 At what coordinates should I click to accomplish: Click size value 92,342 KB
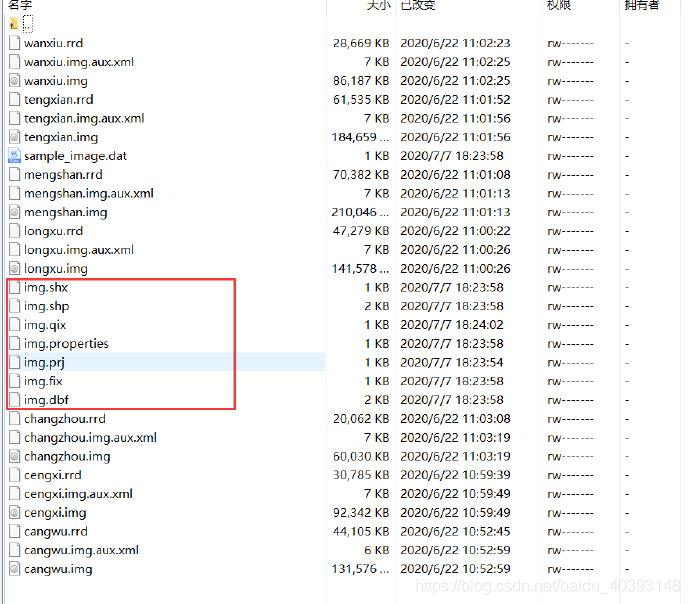361,513
